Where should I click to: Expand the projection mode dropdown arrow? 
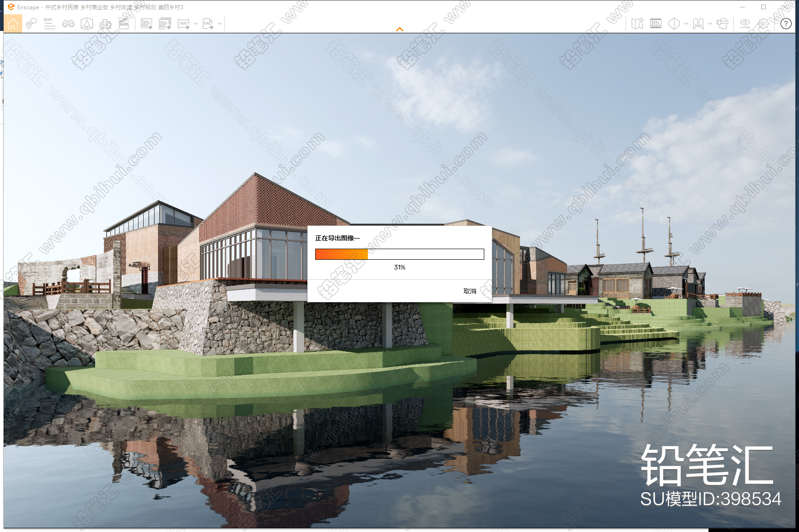[x=686, y=24]
